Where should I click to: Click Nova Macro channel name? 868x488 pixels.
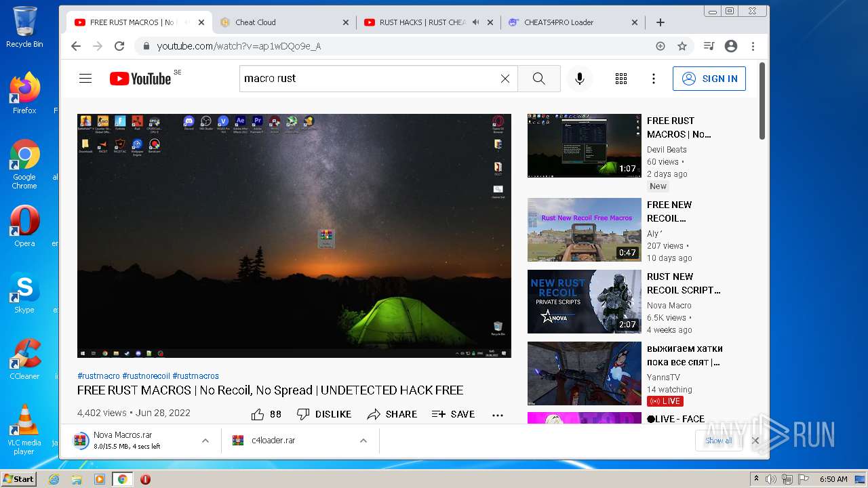click(x=669, y=306)
